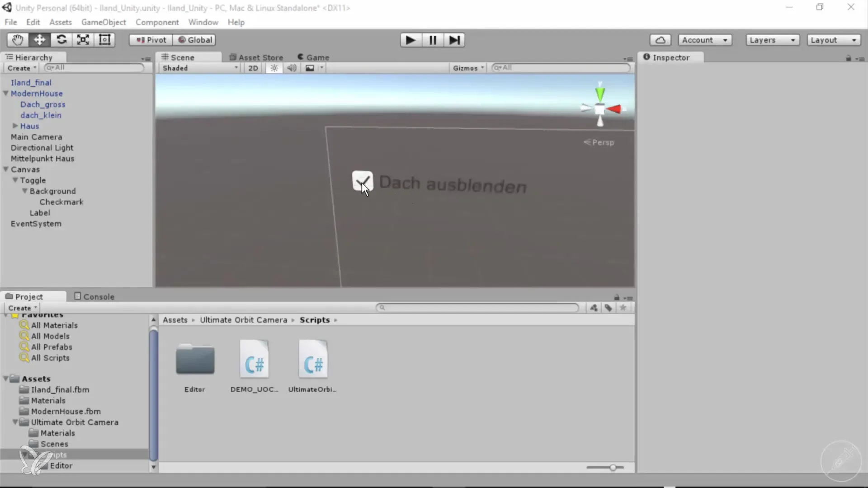Click Save search star icon

623,308
